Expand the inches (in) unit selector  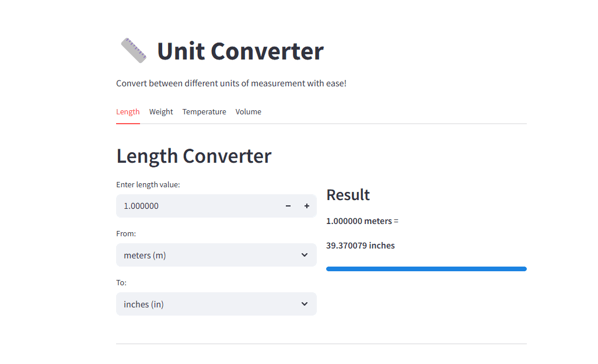click(304, 304)
